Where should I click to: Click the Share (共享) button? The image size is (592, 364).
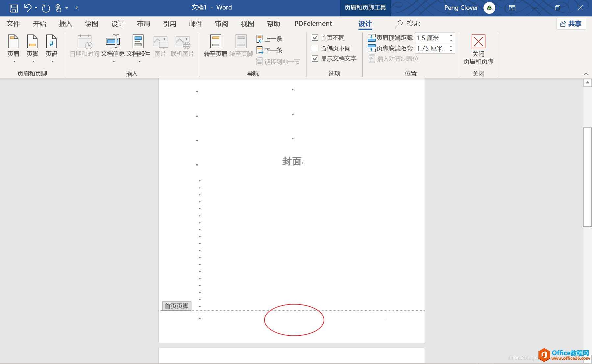[x=571, y=24]
